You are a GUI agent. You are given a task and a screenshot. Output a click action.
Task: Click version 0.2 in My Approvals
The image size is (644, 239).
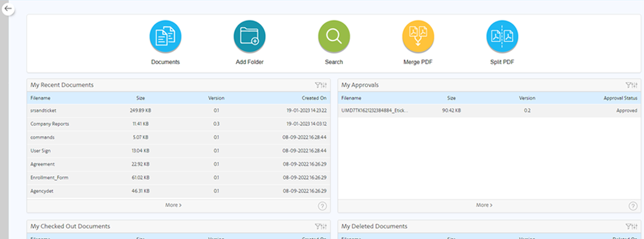coord(527,111)
